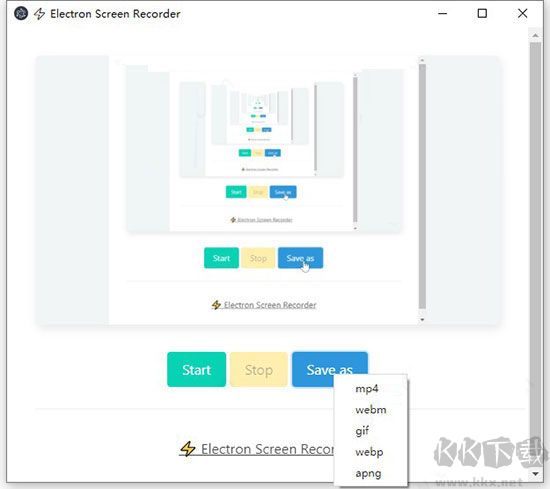Click the large green Start button
This screenshot has height=489, width=550.
tap(196, 369)
